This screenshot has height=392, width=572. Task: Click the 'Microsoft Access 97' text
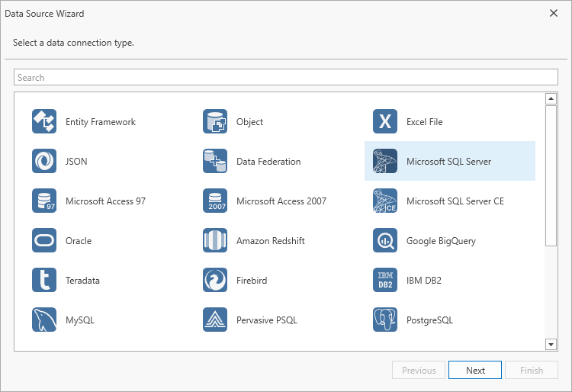(105, 201)
